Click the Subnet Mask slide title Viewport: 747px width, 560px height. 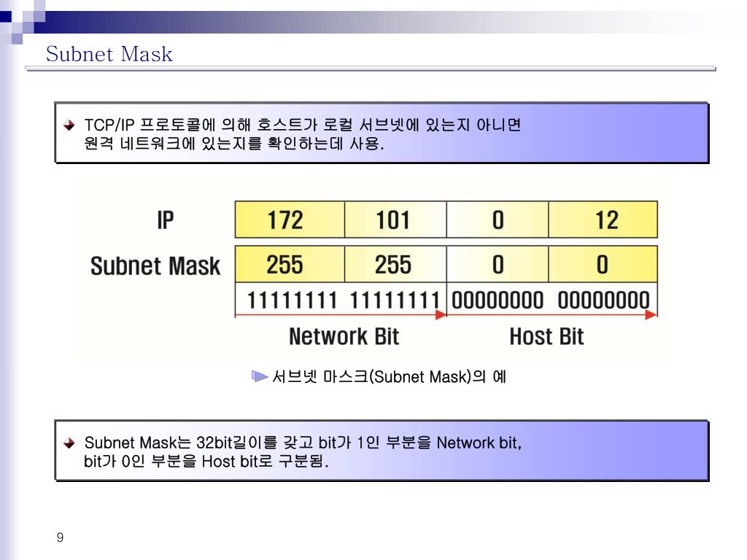(109, 53)
